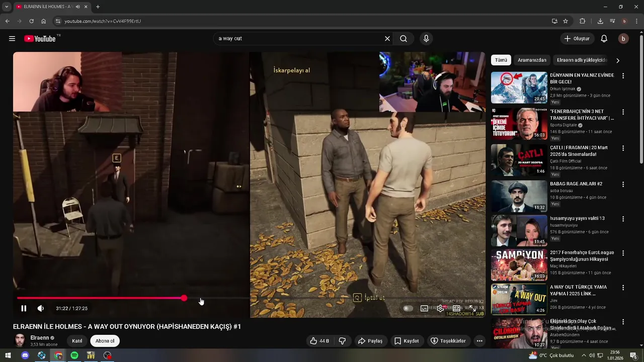Share the video via Paylaş
The height and width of the screenshot is (362, 644).
370,341
